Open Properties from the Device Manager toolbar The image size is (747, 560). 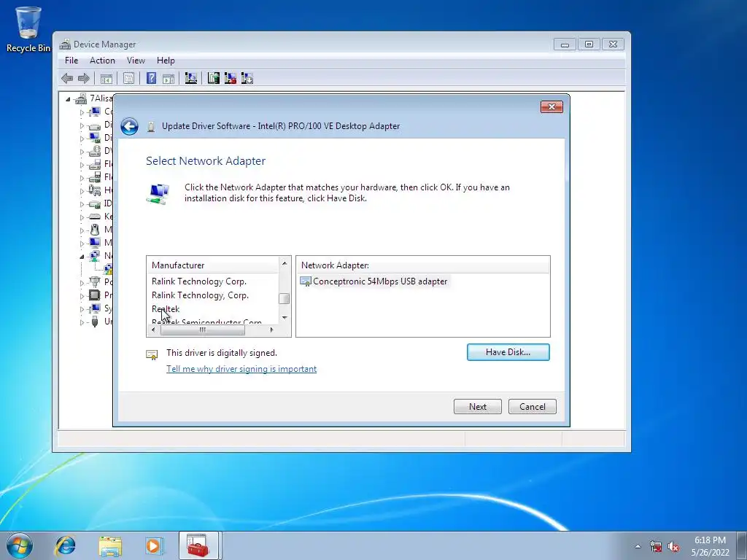click(128, 79)
